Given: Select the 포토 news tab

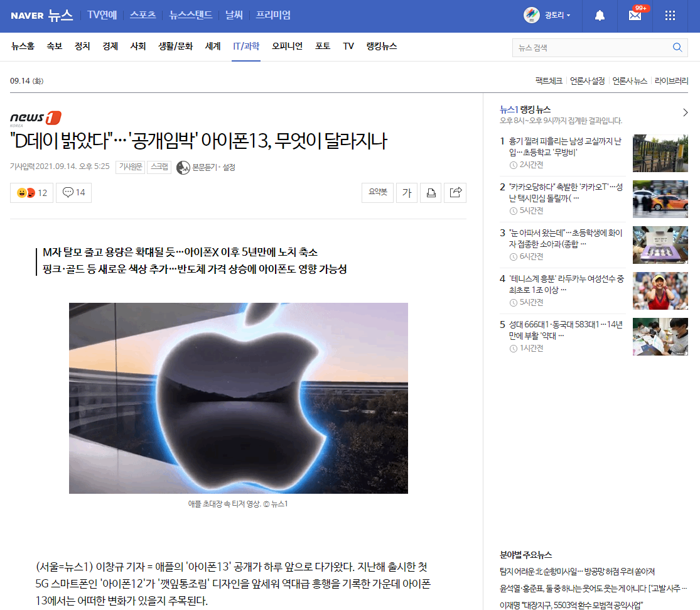Looking at the screenshot, I should [x=323, y=46].
